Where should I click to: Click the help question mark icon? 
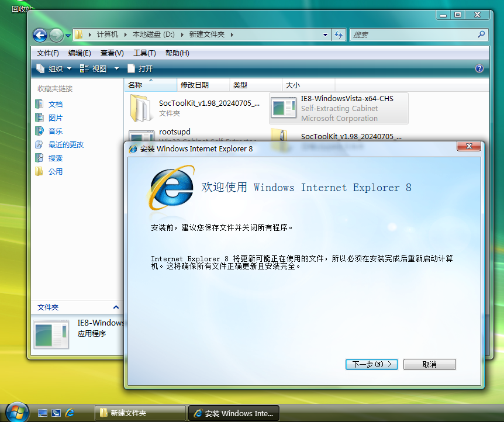(479, 68)
